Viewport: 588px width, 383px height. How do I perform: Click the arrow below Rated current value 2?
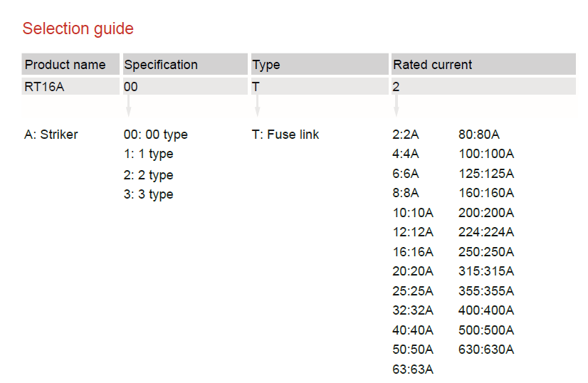click(397, 105)
